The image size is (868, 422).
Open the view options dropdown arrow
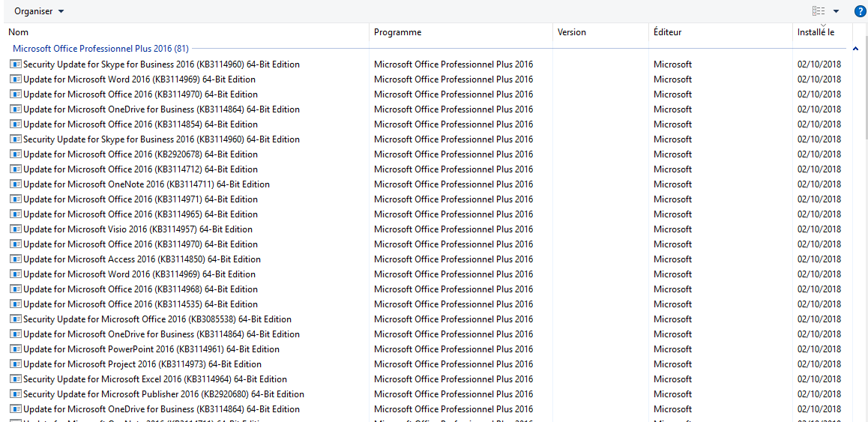pos(836,11)
